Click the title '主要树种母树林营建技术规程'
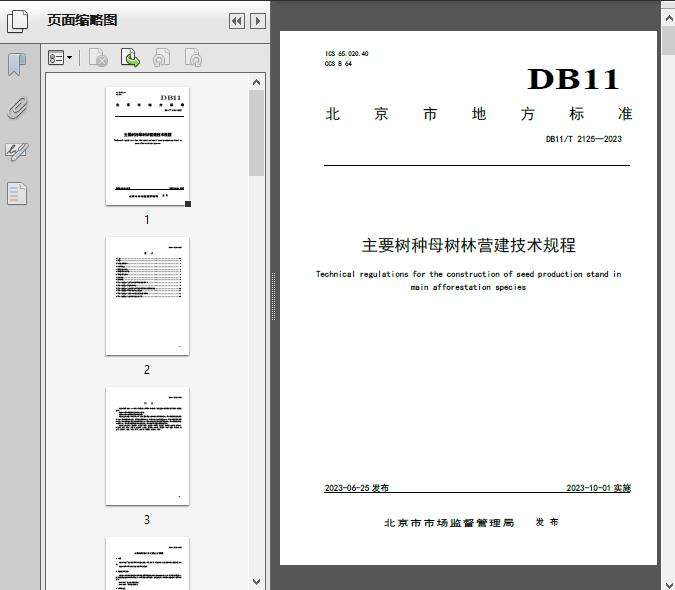Screen dimensions: 675x590 (x=468, y=245)
